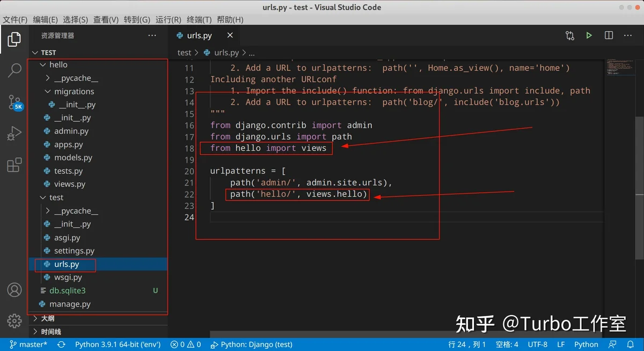Collapse the test subfolder
Viewport: 644px width, 351px height.
pyautogui.click(x=98, y=198)
